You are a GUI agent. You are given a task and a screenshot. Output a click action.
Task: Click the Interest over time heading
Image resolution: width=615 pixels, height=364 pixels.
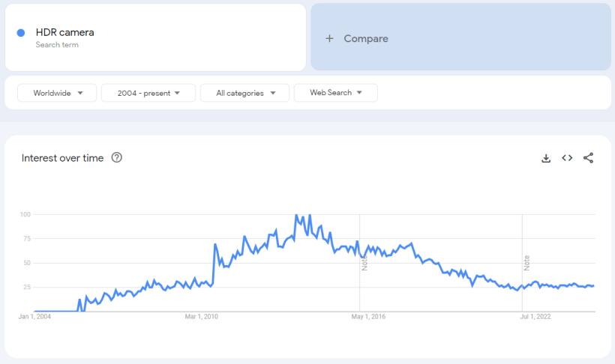tap(62, 158)
